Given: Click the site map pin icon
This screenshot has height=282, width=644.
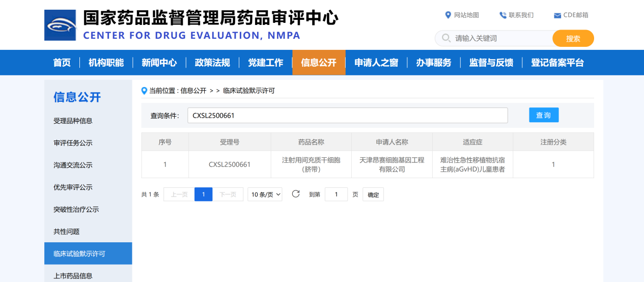Looking at the screenshot, I should coord(448,15).
